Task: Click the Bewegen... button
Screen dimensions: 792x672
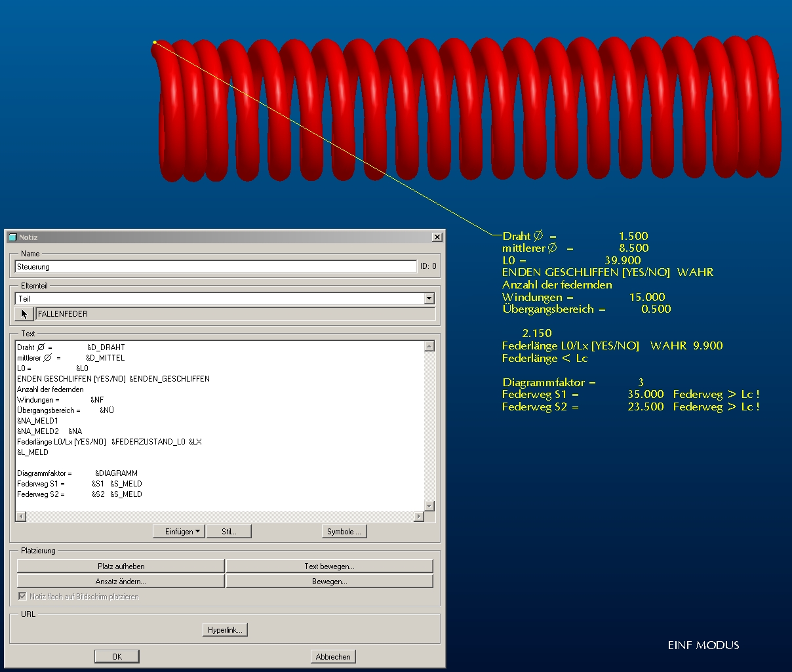Action: pyautogui.click(x=329, y=581)
